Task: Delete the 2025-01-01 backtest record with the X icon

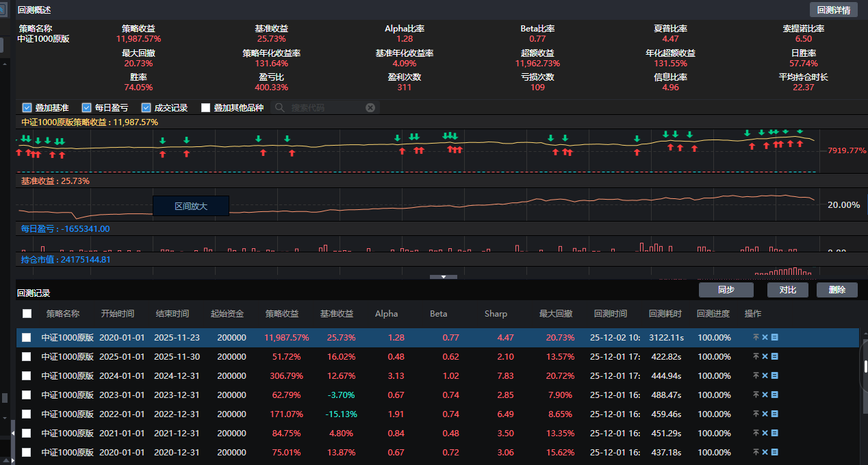Action: [765, 356]
